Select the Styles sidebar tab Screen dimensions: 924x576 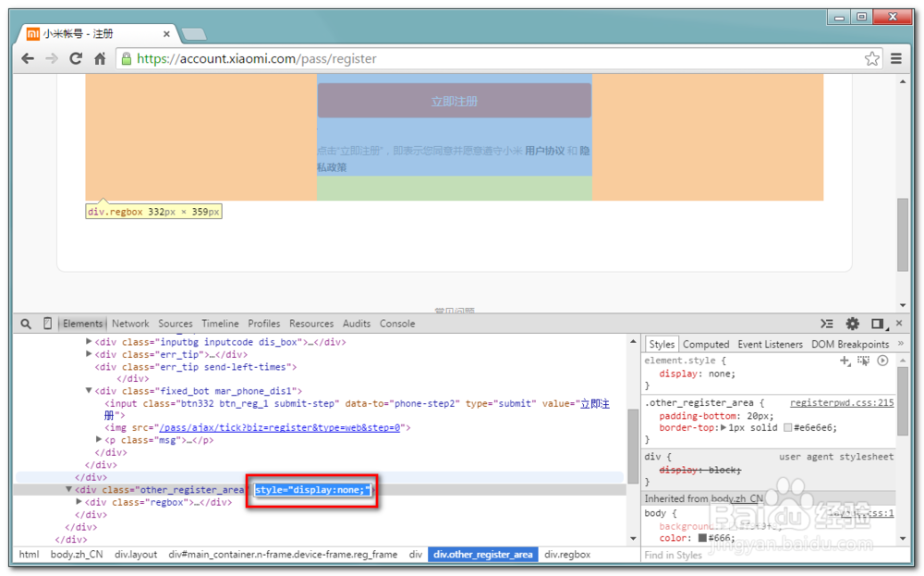(662, 344)
